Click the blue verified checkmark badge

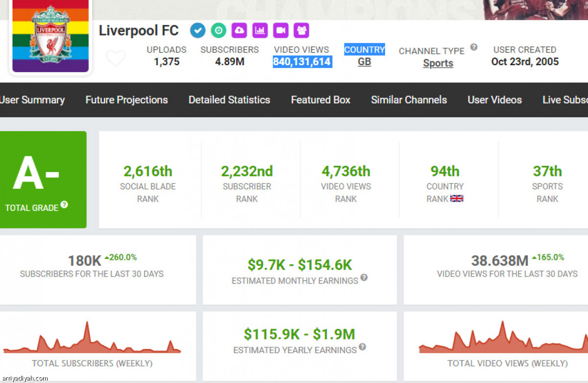click(x=198, y=31)
